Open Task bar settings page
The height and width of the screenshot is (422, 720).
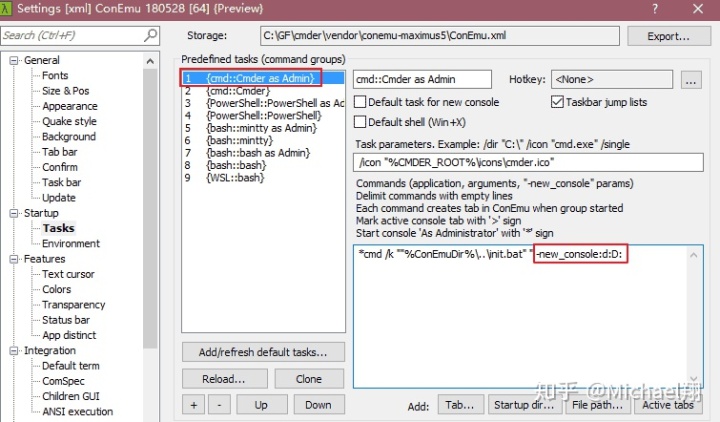(x=62, y=182)
